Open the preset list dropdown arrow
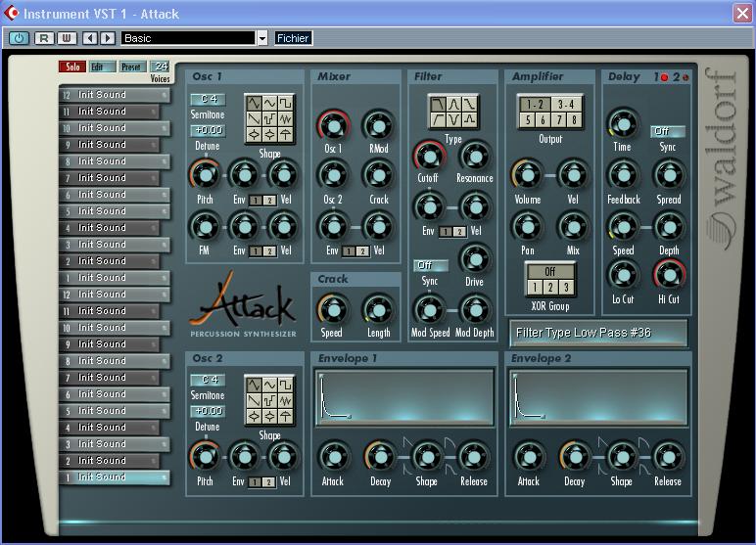Viewport: 756px width, 545px height. click(261, 38)
